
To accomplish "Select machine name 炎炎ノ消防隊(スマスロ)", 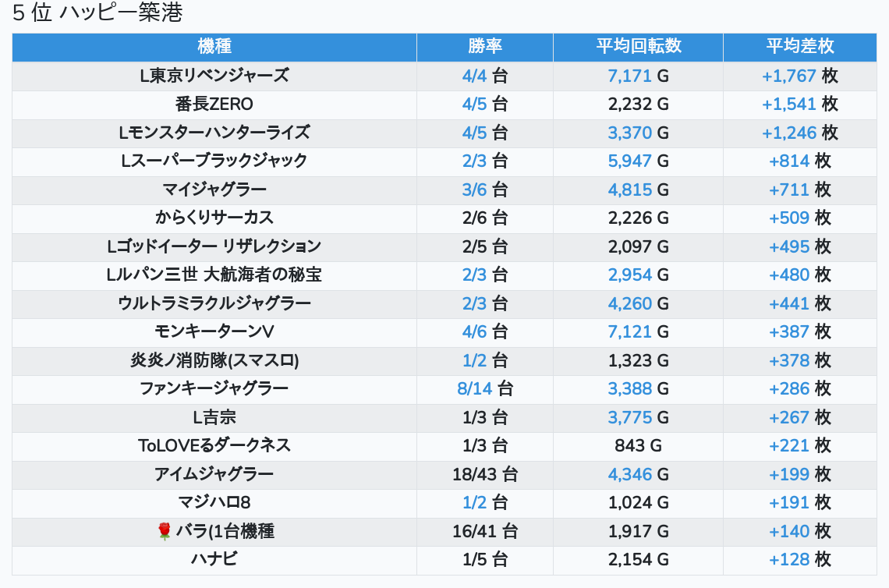I will tap(214, 360).
